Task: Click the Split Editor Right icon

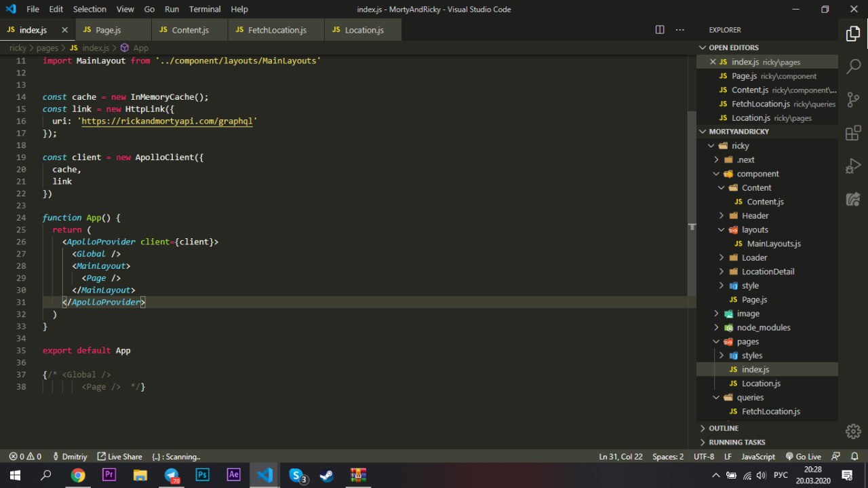Action: pyautogui.click(x=660, y=30)
